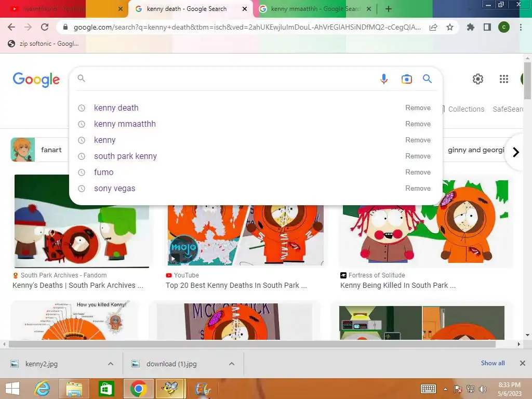This screenshot has height=399, width=532.
Task: View site information lock icon
Action: pyautogui.click(x=65, y=27)
